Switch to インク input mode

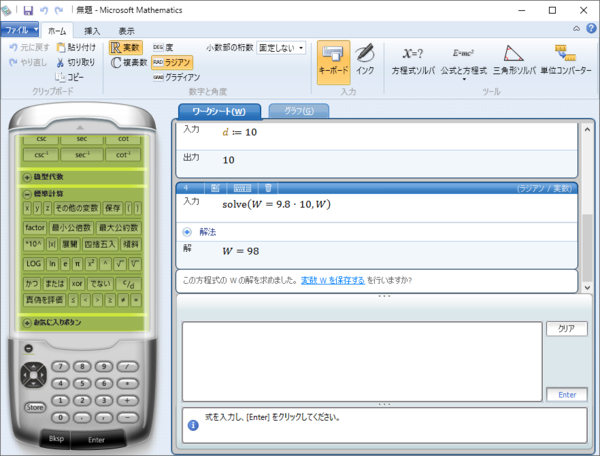(x=365, y=60)
